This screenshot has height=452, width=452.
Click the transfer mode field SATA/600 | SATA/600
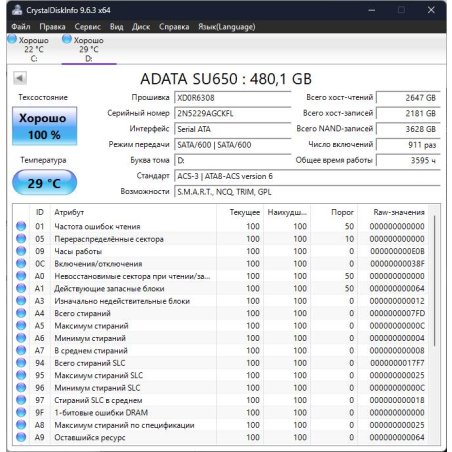pos(233,145)
